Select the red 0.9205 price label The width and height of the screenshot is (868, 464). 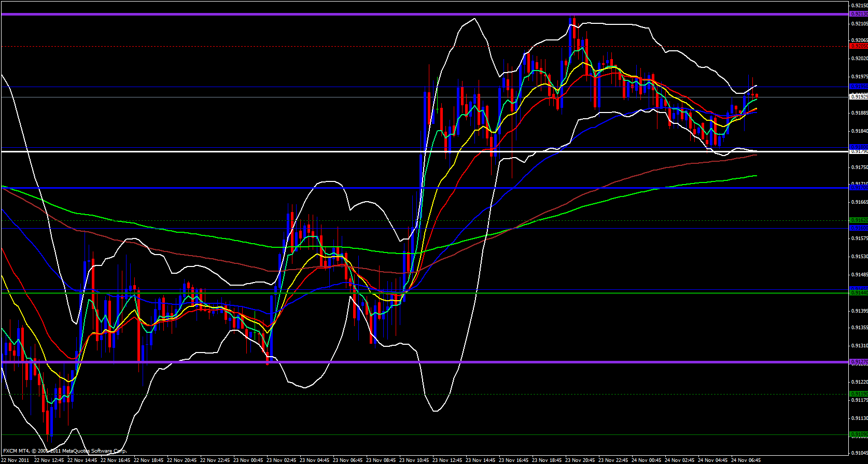859,46
